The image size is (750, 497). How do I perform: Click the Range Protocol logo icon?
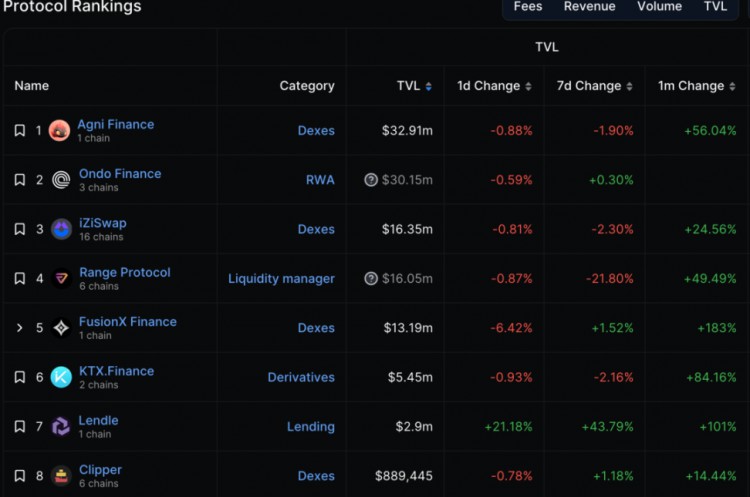[61, 278]
